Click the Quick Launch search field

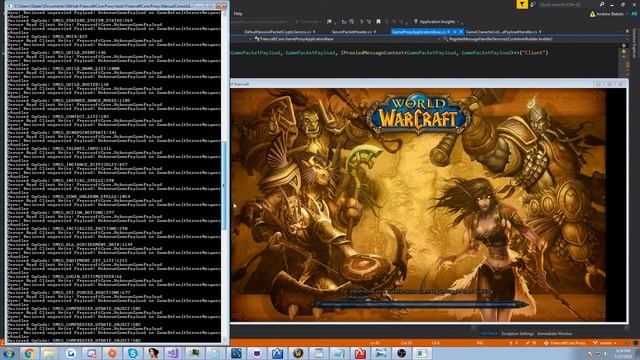click(x=568, y=4)
